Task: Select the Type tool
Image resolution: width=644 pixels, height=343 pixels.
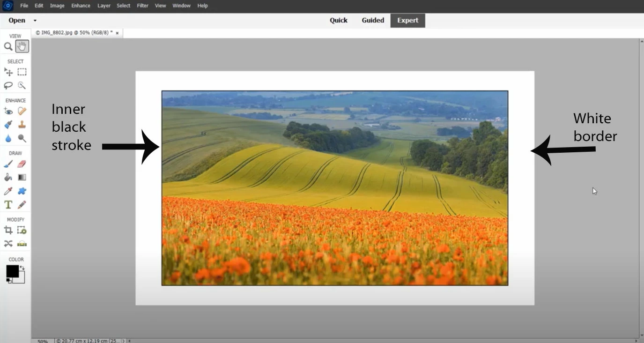Action: coord(8,205)
